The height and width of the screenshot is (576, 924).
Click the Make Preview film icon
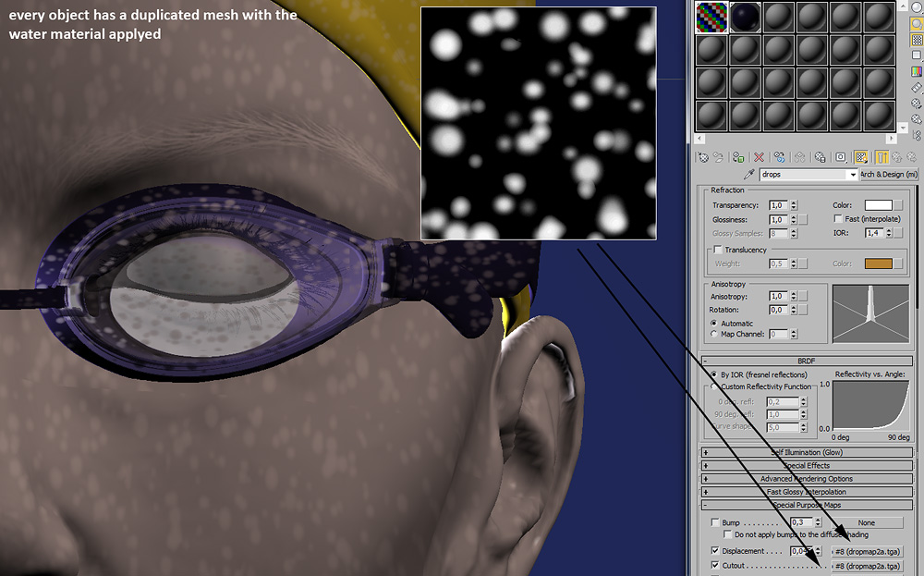pyautogui.click(x=917, y=87)
